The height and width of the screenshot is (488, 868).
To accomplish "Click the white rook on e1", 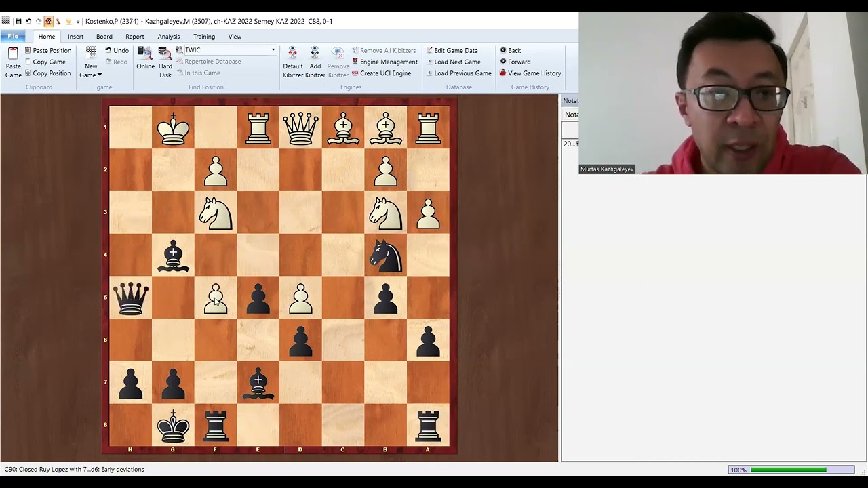I will click(x=258, y=128).
